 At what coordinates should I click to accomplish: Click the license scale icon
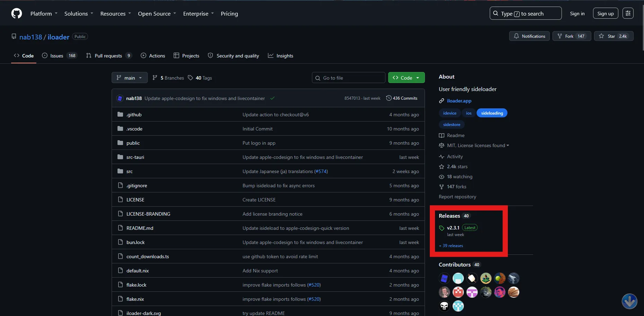point(442,145)
